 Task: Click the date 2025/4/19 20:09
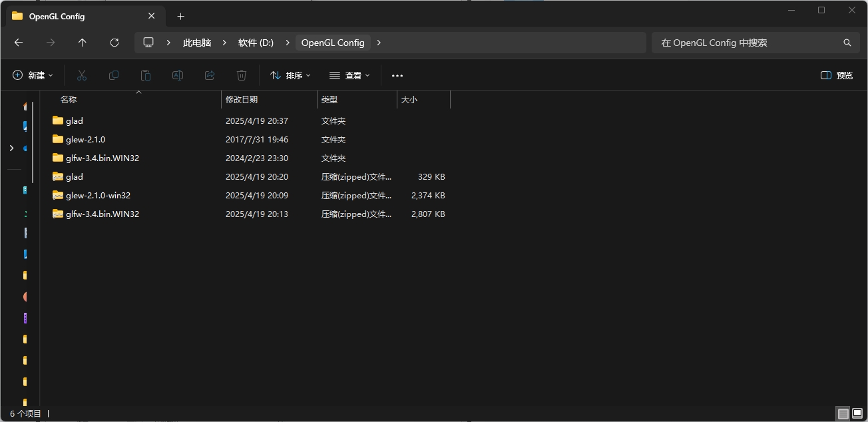pyautogui.click(x=257, y=195)
